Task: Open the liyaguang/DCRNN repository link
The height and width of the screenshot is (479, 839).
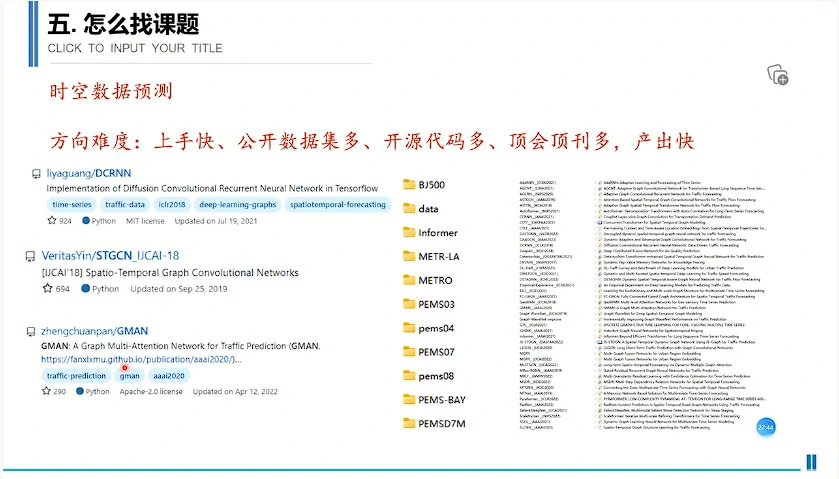Action: click(89, 173)
